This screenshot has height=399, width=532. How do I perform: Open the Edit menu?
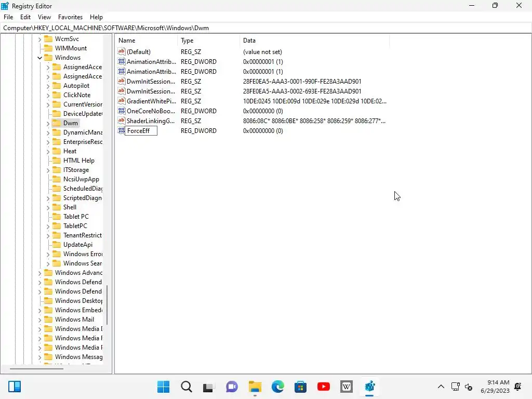click(25, 17)
